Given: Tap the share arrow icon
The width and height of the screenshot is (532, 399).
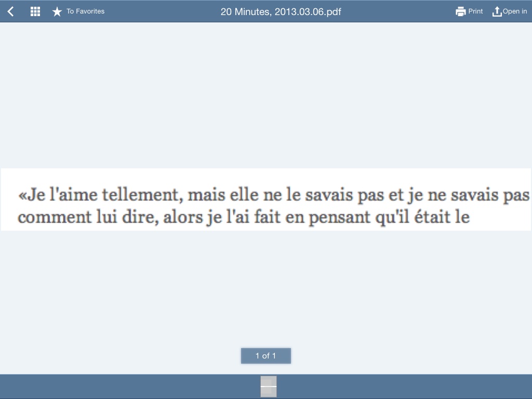Looking at the screenshot, I should tap(497, 11).
